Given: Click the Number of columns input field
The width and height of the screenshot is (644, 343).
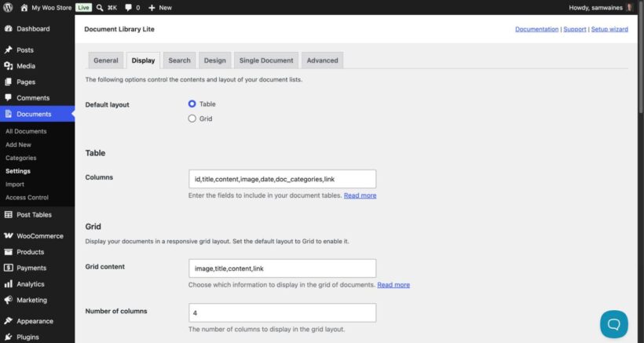Looking at the screenshot, I should pos(282,312).
